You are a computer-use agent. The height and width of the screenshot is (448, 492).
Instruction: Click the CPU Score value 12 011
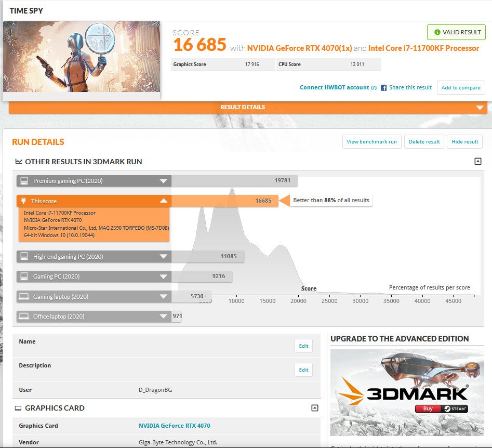[357, 64]
